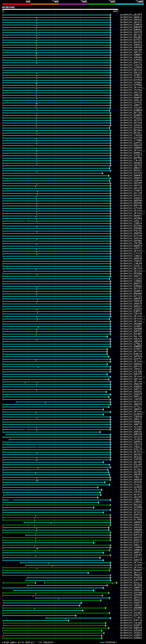Open the UniRef100_A4S2Q8 label
This screenshot has width=146, height=644.
tap(131, 50)
